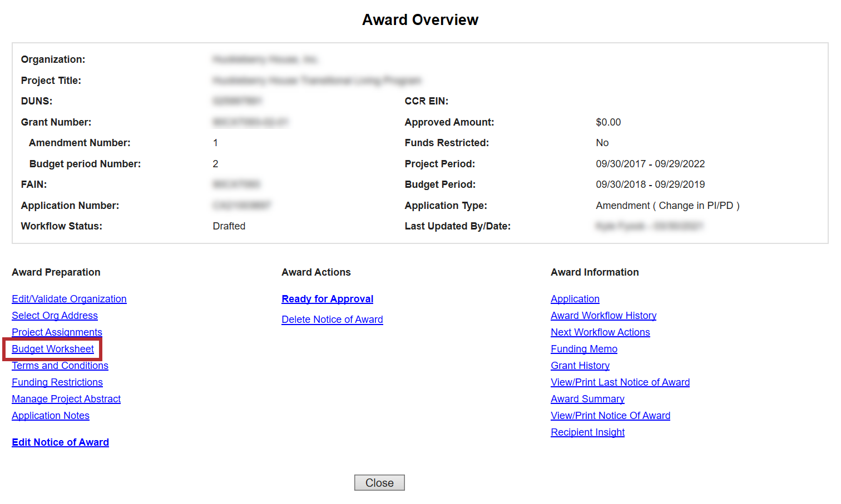View Grant History
This screenshot has width=841, height=504.
(x=580, y=366)
